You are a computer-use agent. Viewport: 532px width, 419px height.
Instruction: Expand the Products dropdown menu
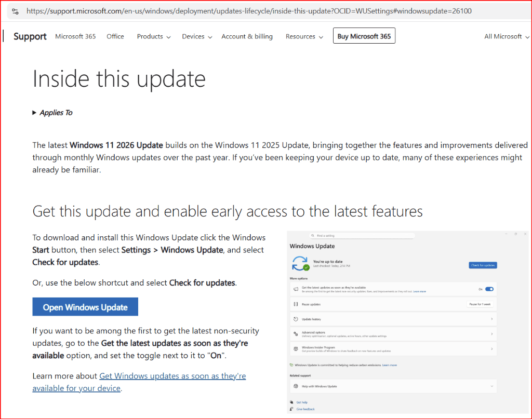tap(154, 36)
